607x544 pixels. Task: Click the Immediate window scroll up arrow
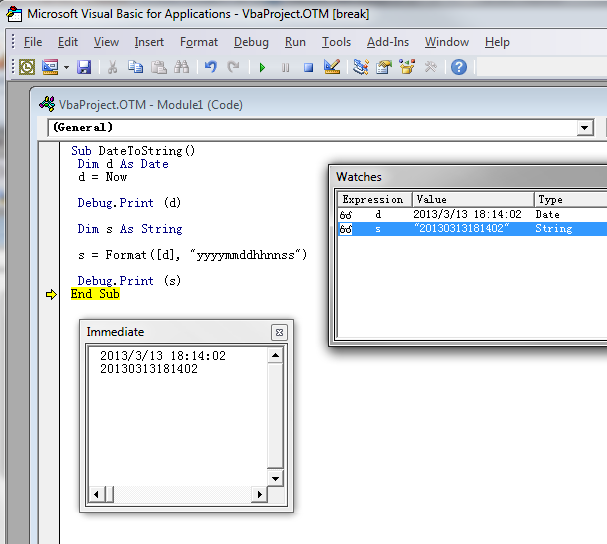(x=275, y=355)
